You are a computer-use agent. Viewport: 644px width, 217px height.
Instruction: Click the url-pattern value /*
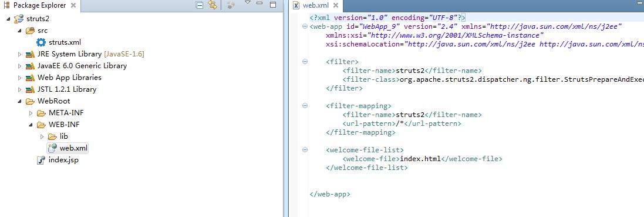[x=400, y=123]
